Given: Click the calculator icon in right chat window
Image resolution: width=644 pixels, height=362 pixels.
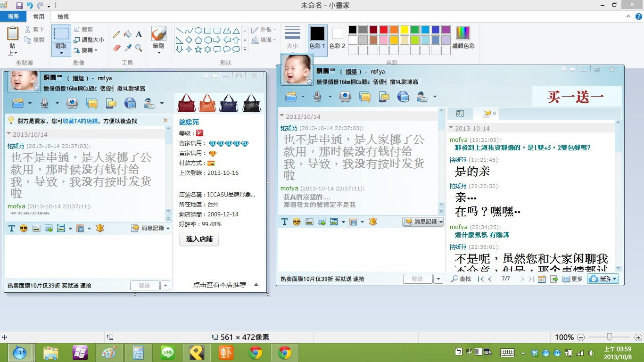Looking at the screenshot, I should point(353,222).
